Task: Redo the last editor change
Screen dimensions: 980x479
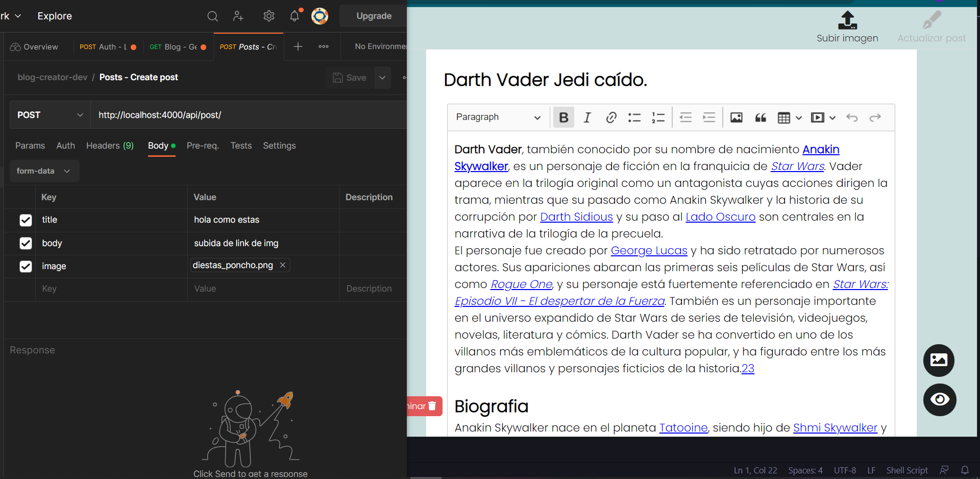Action: coord(875,117)
